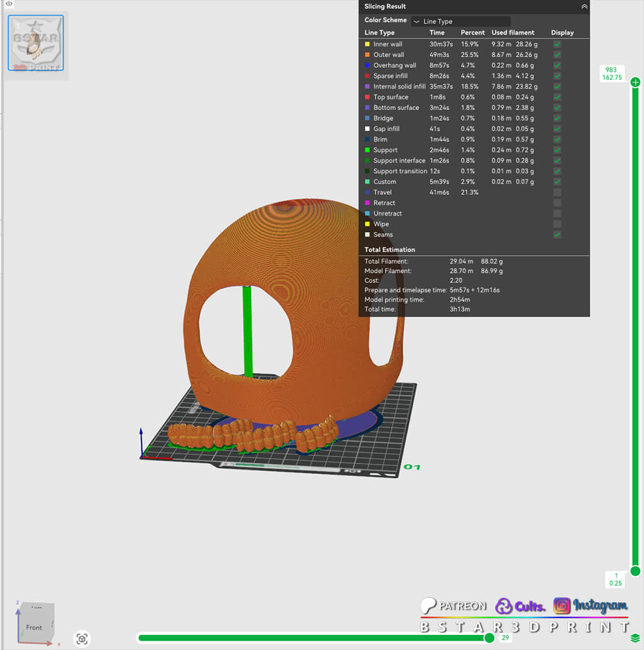The image size is (644, 650).
Task: Click the Unretract color swatch
Action: click(x=367, y=214)
